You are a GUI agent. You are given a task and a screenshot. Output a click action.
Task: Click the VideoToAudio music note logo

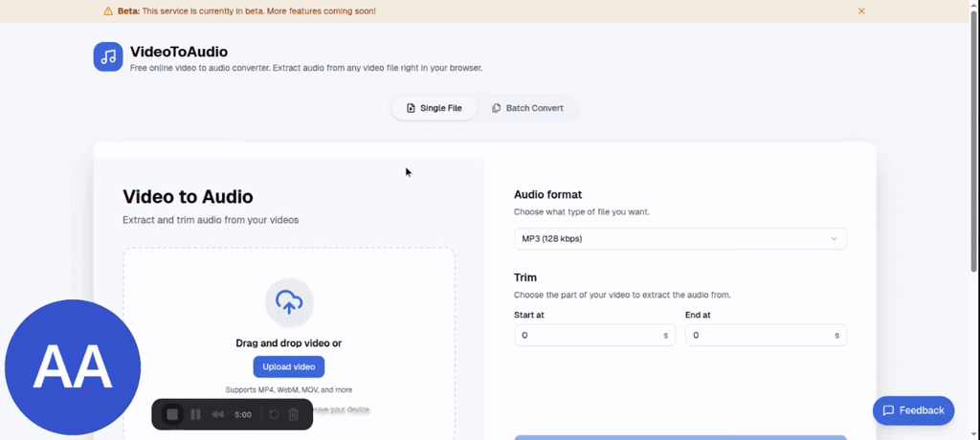click(x=108, y=56)
